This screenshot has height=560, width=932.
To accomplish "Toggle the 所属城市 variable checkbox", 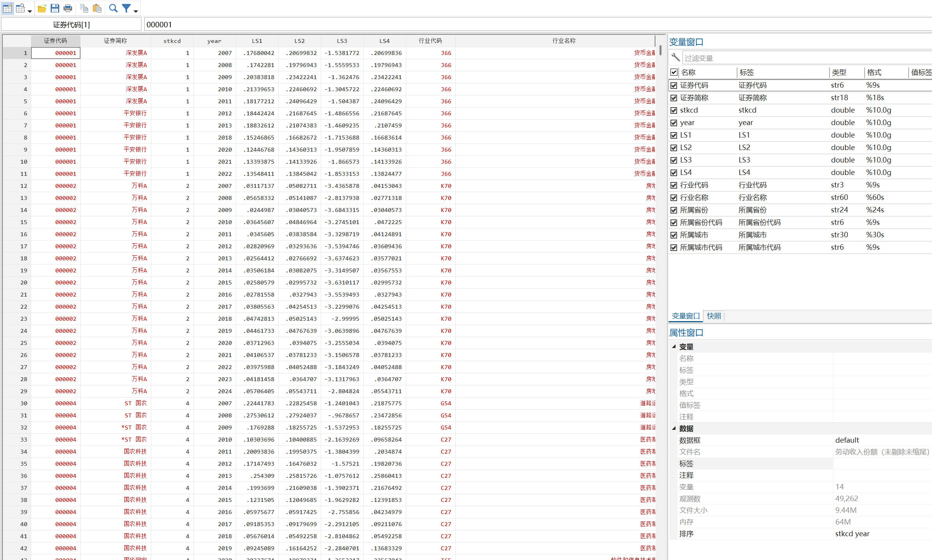I will 674,235.
